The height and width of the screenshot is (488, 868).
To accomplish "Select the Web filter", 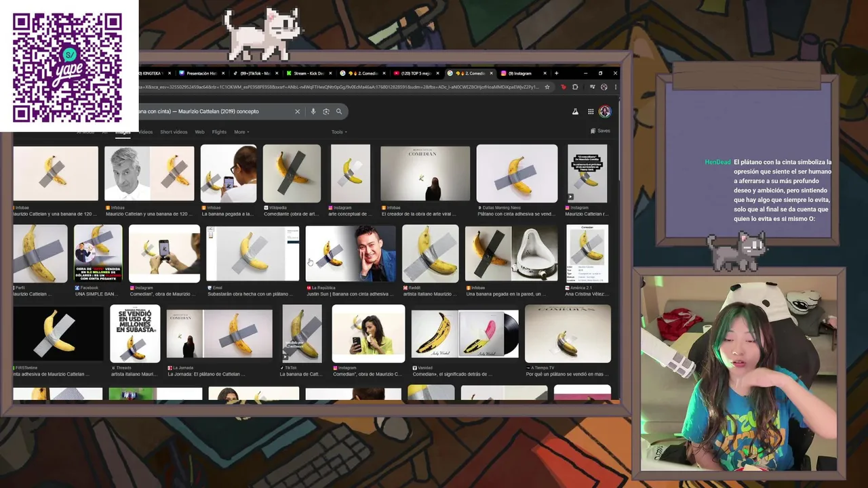I will coord(199,132).
